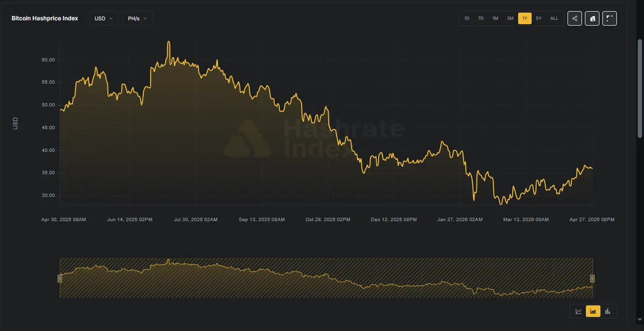The width and height of the screenshot is (644, 331).
Task: Open the USD currency dropdown
Action: coord(104,18)
